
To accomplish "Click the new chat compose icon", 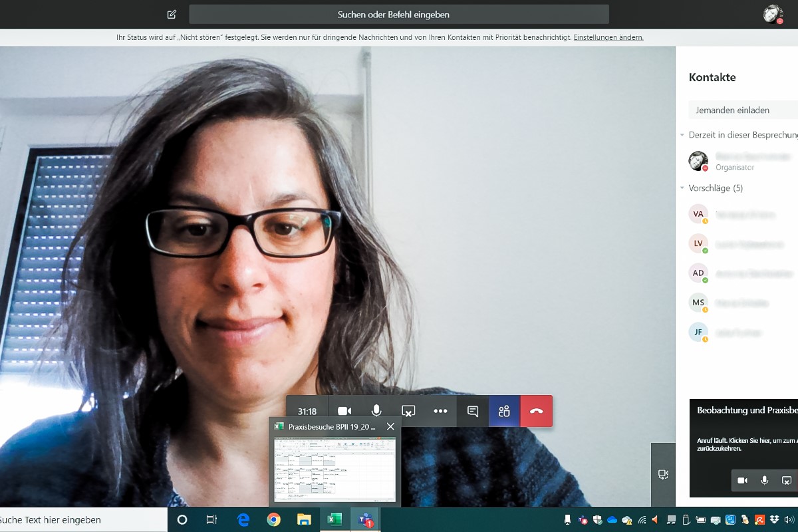I will tap(172, 14).
